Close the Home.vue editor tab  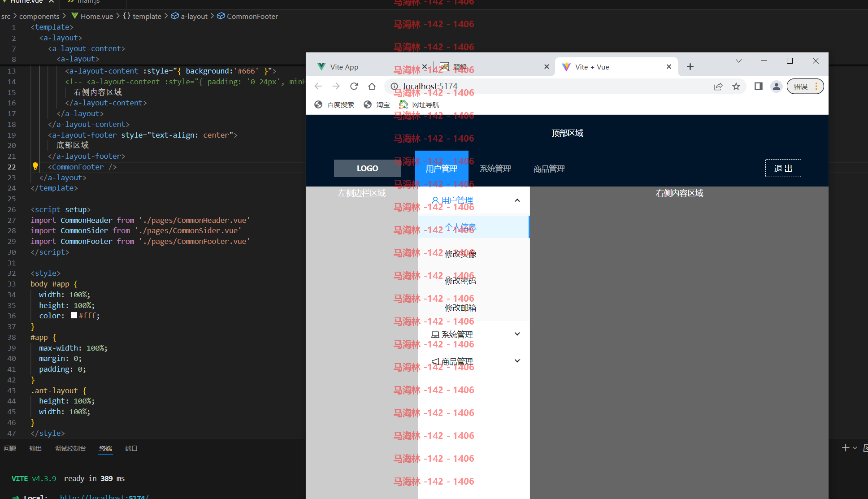click(x=51, y=2)
